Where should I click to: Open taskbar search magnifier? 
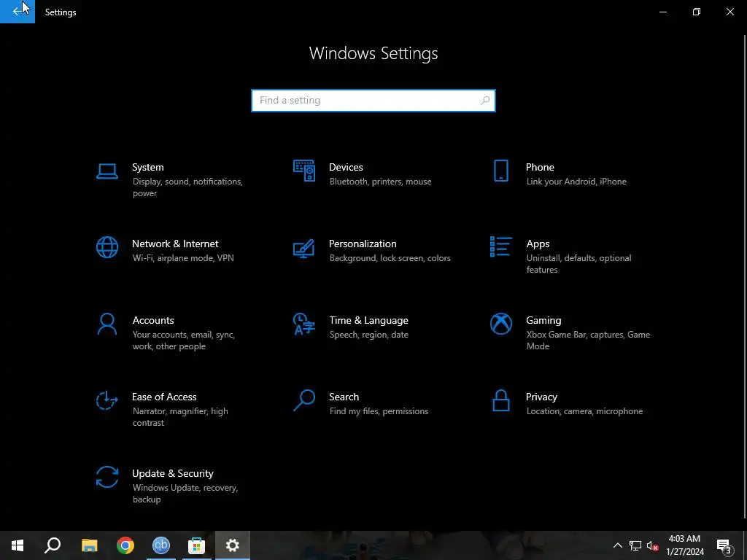[53, 545]
